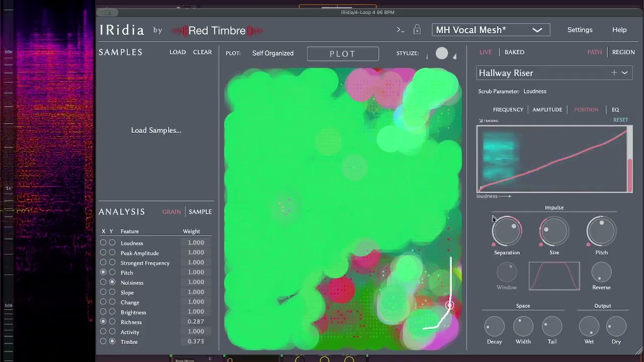644x362 pixels.
Task: Click the Dry output knob
Action: point(616,327)
